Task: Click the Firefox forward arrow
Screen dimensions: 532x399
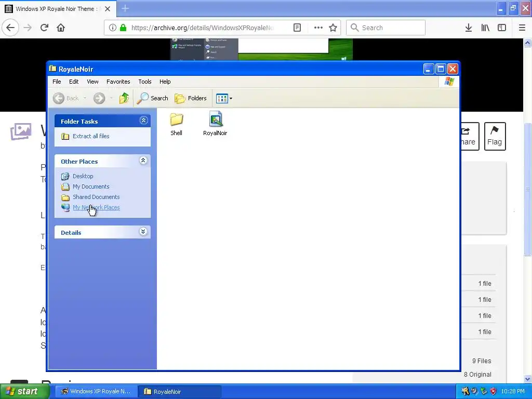Action: coord(28,28)
